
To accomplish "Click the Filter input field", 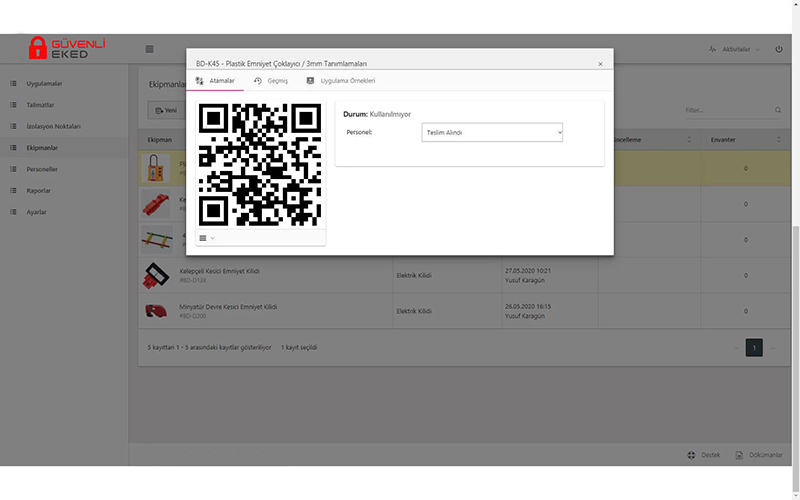I will (x=725, y=110).
